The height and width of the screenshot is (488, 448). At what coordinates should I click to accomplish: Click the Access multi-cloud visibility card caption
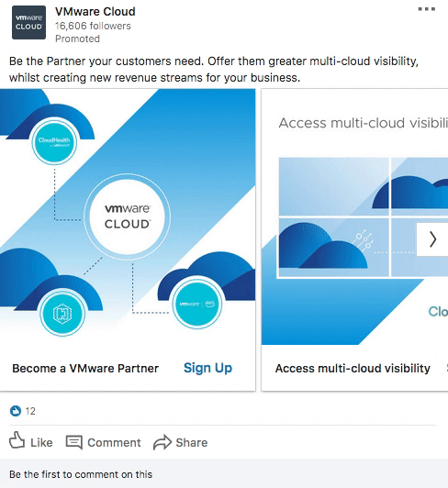click(x=353, y=369)
